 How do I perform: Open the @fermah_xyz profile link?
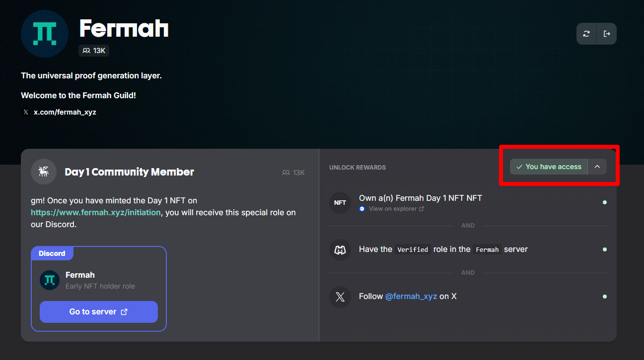411,297
